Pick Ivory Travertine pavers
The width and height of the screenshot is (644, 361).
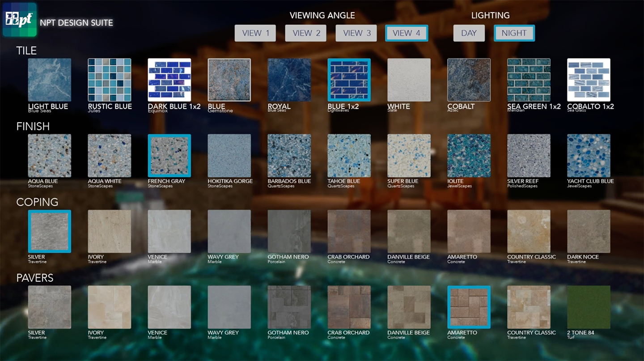(x=110, y=307)
